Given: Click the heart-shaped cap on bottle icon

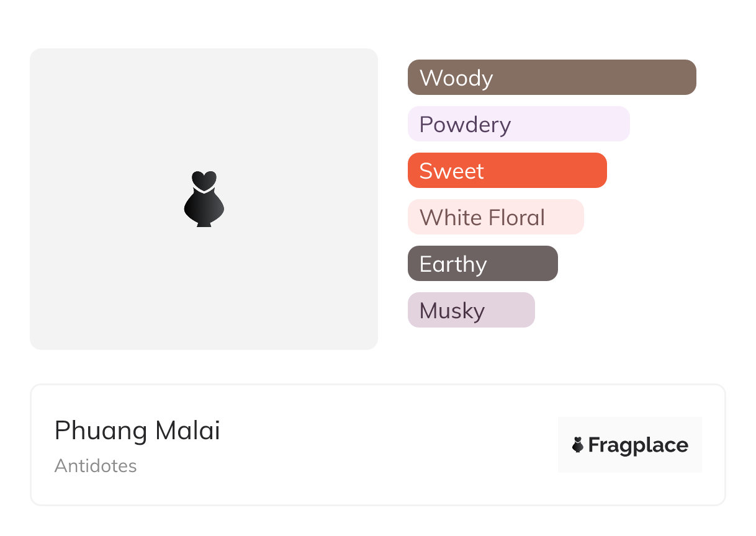Looking at the screenshot, I should point(204,179).
